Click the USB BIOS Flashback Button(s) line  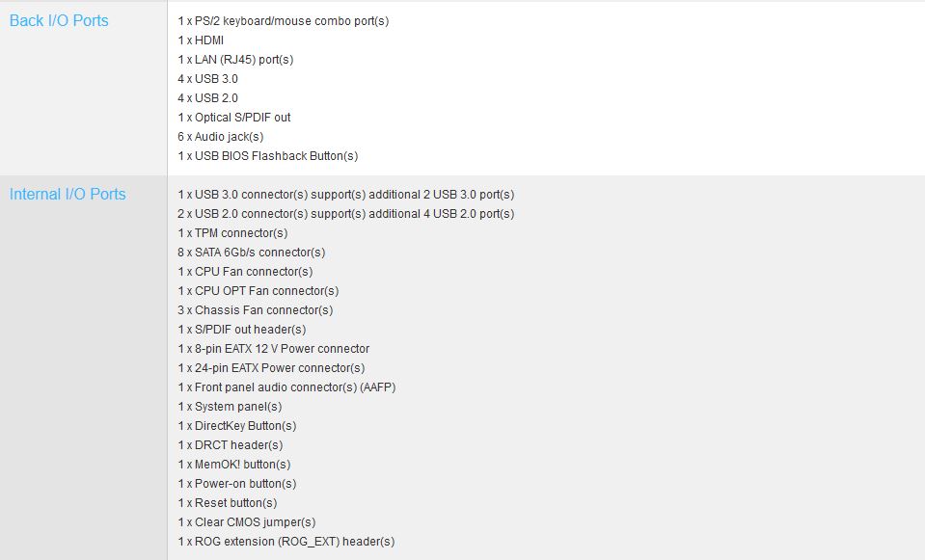point(268,155)
